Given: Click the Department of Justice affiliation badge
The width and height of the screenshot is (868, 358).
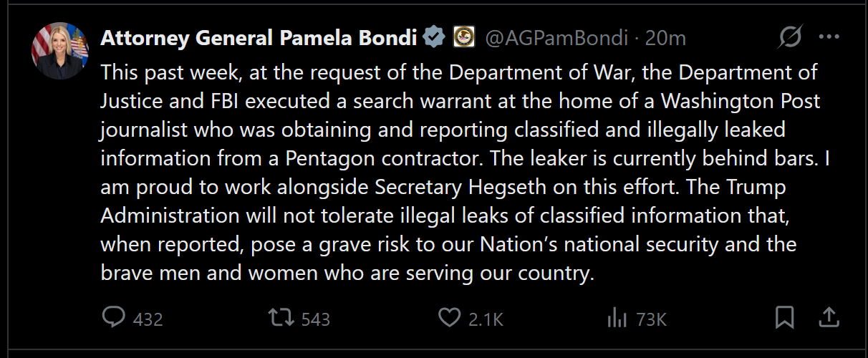Looking at the screenshot, I should (464, 37).
